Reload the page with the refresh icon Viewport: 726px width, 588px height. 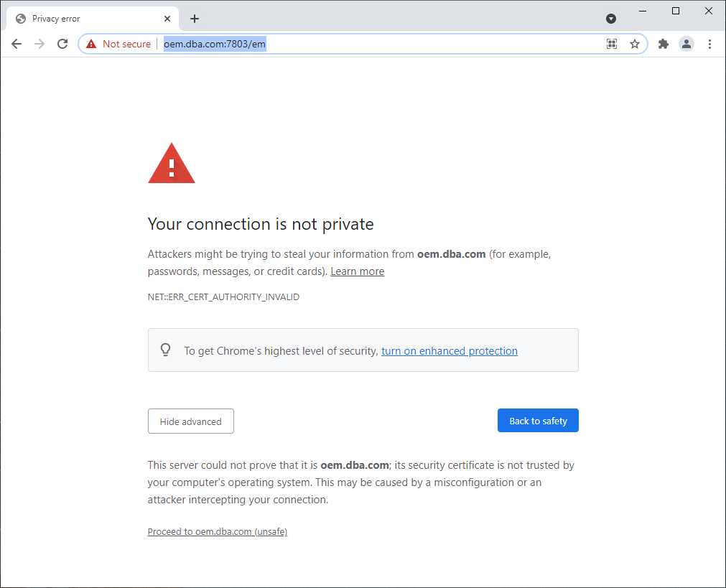click(x=62, y=44)
